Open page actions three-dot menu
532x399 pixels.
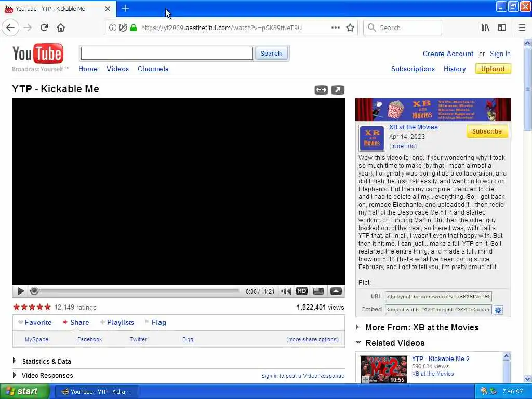pyautogui.click(x=336, y=28)
